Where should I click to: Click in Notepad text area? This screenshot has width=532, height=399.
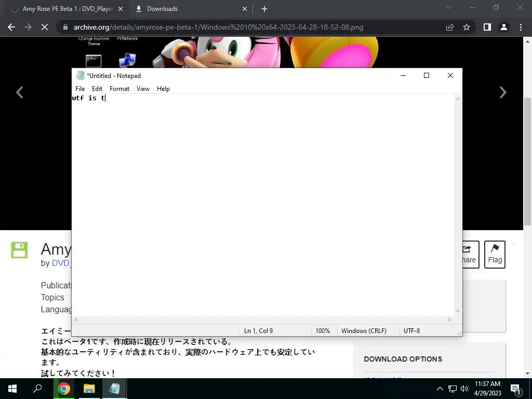[263, 205]
